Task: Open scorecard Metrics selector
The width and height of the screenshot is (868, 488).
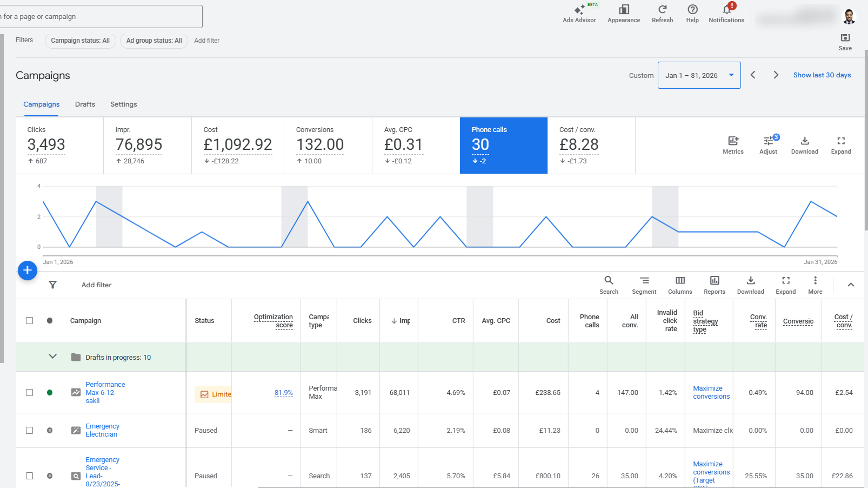Action: pyautogui.click(x=733, y=146)
